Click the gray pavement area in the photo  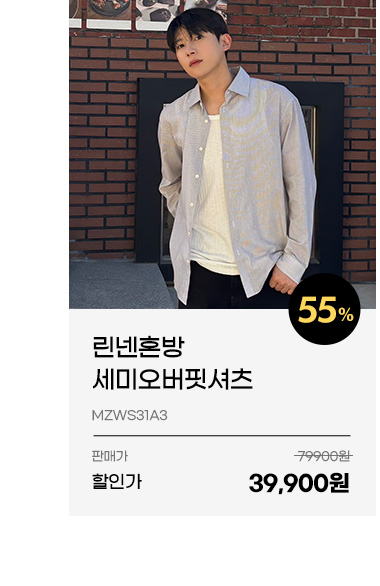click(x=118, y=284)
